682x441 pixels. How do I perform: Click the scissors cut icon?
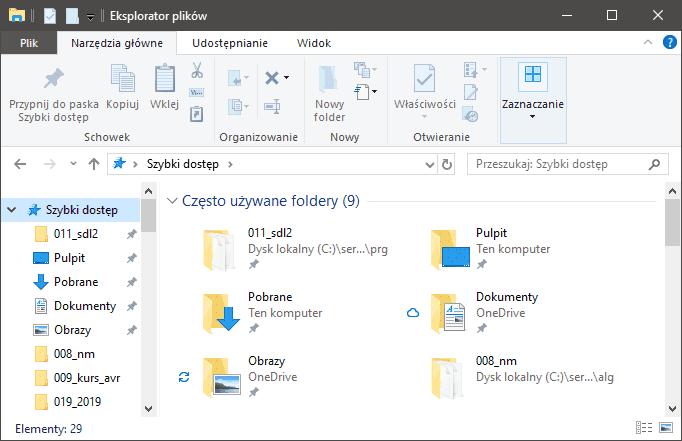coord(197,71)
